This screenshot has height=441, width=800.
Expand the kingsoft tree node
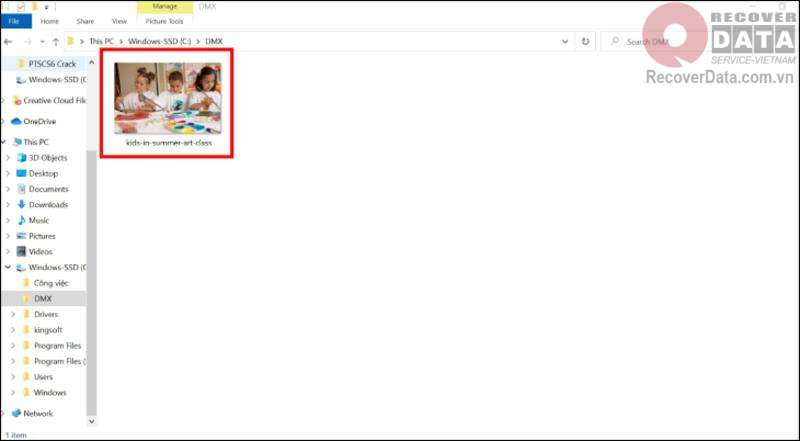pos(13,330)
